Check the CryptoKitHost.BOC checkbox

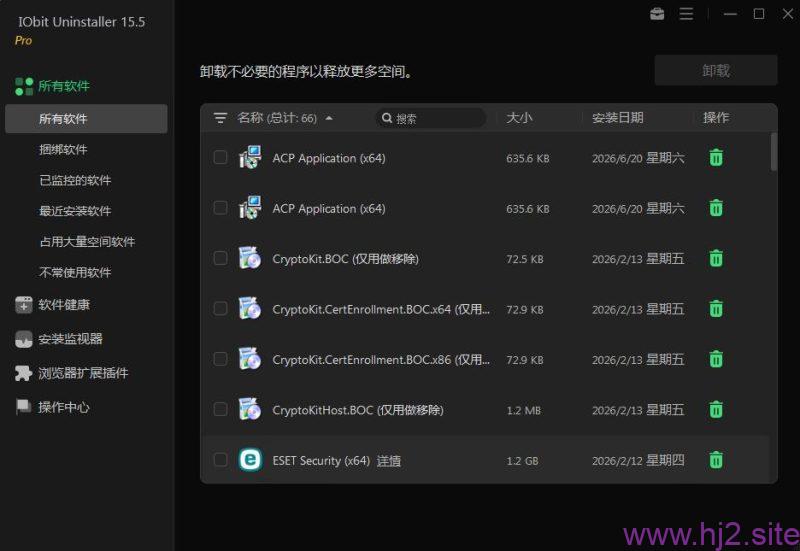220,409
